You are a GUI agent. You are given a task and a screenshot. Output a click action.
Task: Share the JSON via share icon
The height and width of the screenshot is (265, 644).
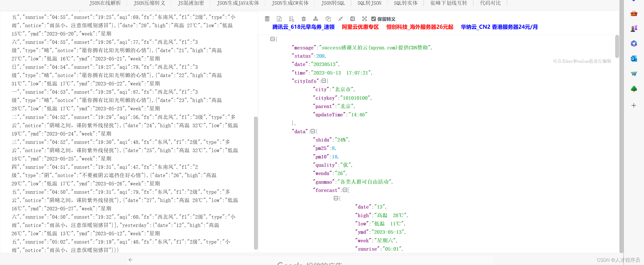tap(352, 19)
